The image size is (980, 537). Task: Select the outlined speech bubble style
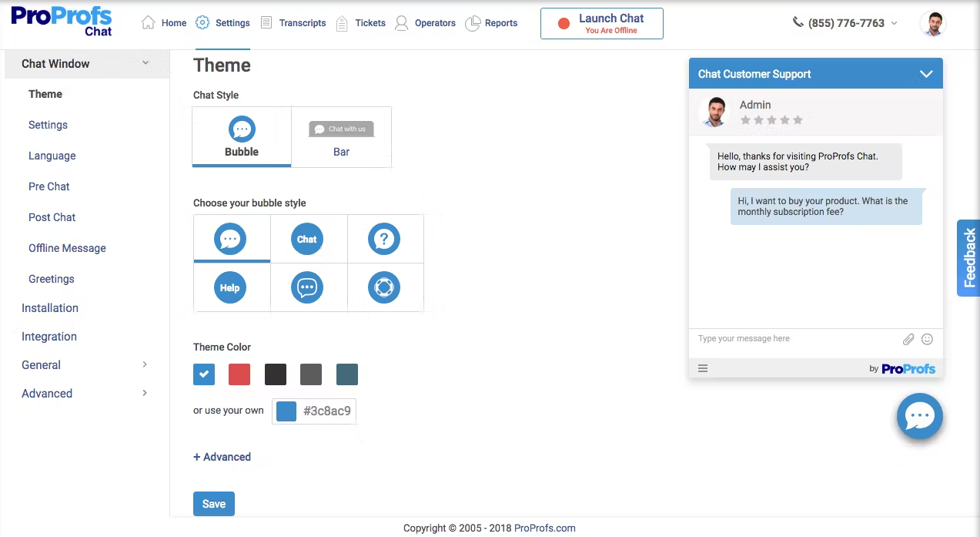pos(307,287)
